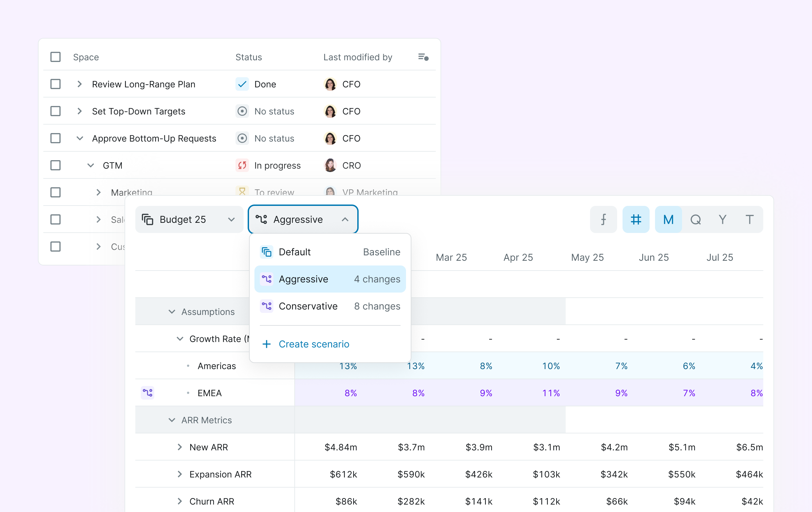Image resolution: width=812 pixels, height=512 pixels.
Task: Tick the GTM row checkbox
Action: point(55,165)
